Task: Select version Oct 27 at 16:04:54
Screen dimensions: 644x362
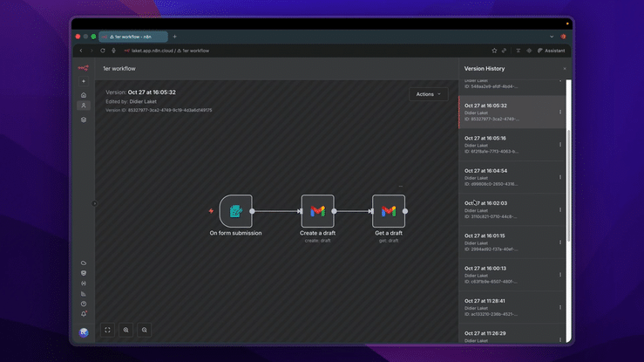Action: [512, 177]
